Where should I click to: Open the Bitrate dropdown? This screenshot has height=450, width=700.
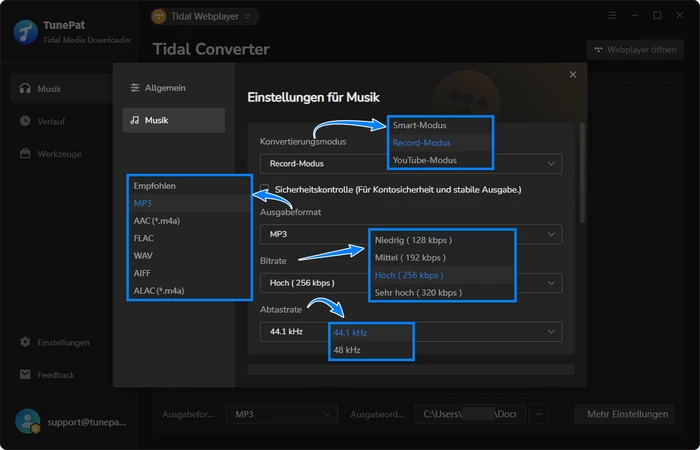click(x=411, y=283)
